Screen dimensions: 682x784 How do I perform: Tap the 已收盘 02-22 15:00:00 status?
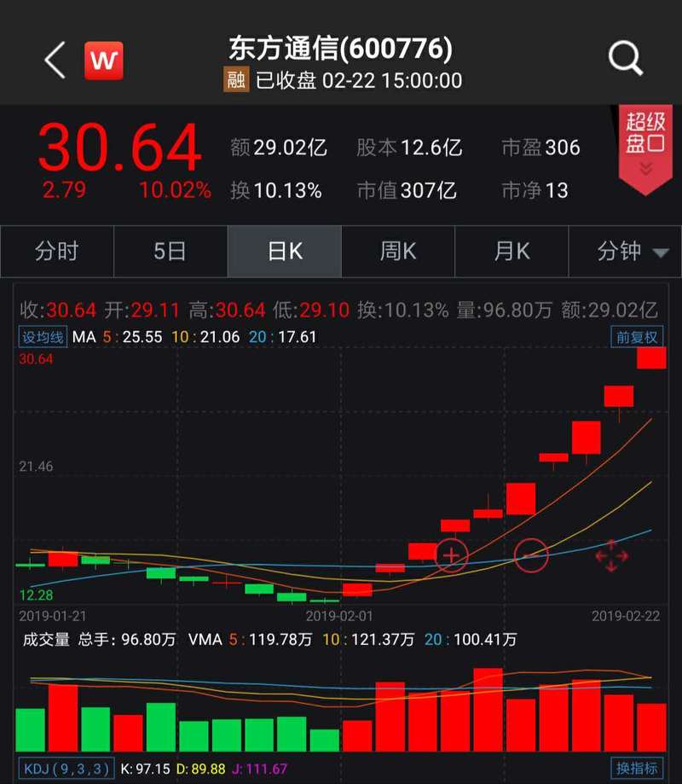click(359, 80)
